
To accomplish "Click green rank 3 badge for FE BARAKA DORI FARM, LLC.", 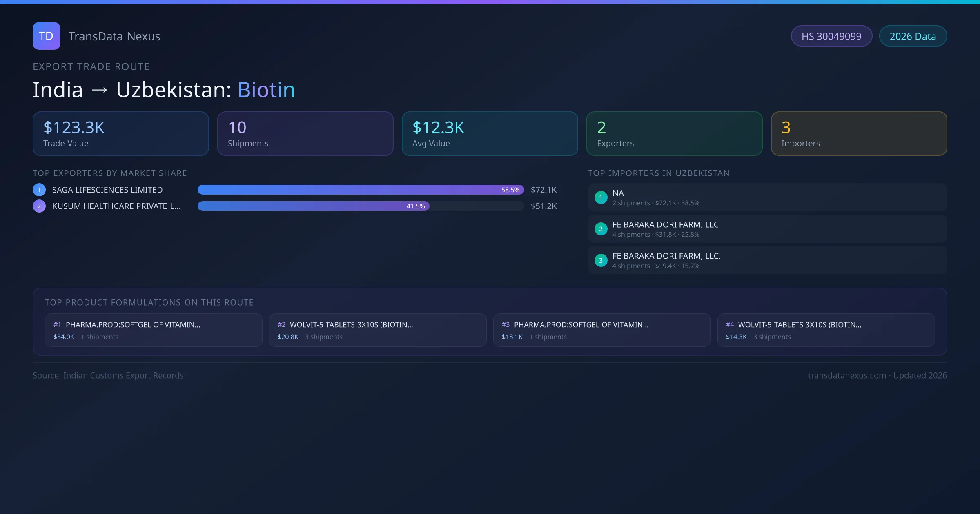I will 601,260.
